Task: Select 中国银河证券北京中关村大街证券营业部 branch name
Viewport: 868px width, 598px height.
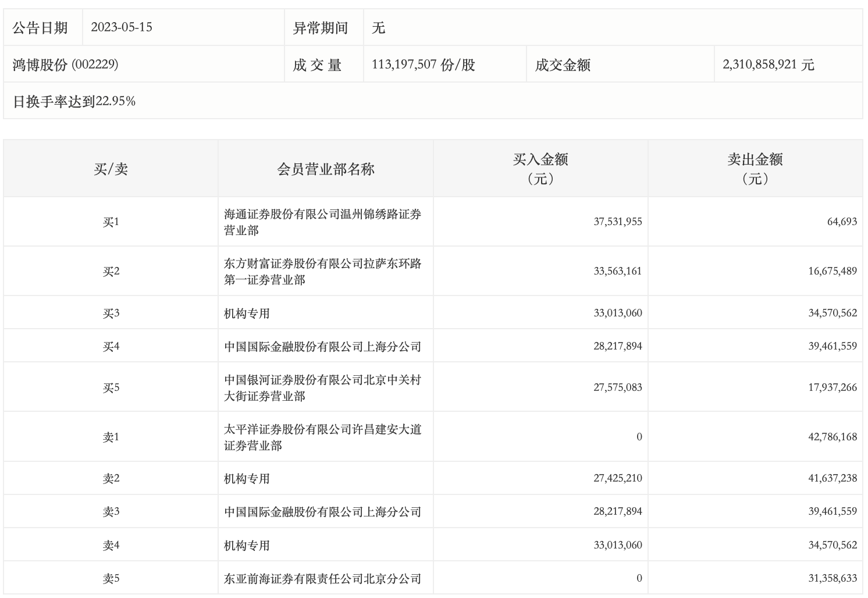Action: pyautogui.click(x=322, y=387)
